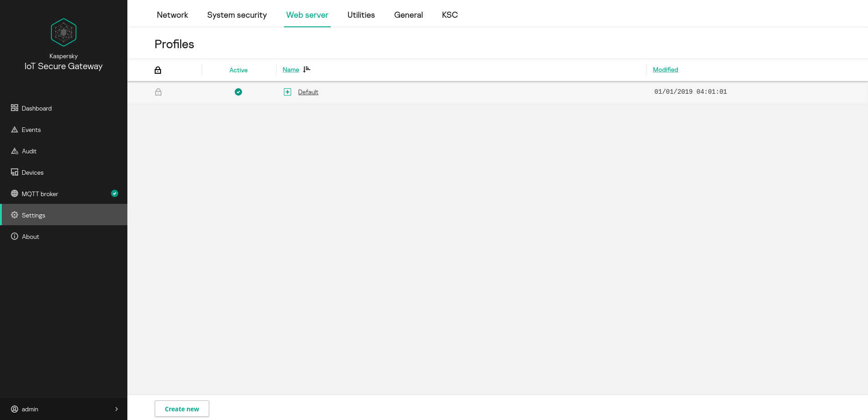Click the About info icon

15,236
